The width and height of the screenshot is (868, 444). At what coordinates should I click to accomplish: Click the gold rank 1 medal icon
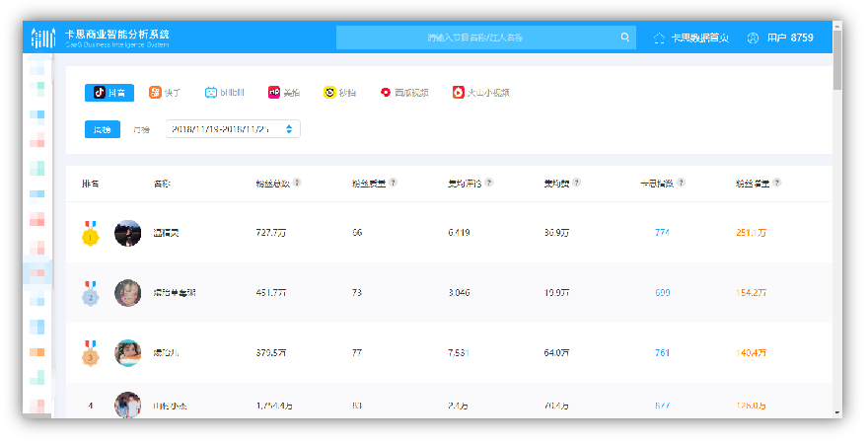coord(90,233)
